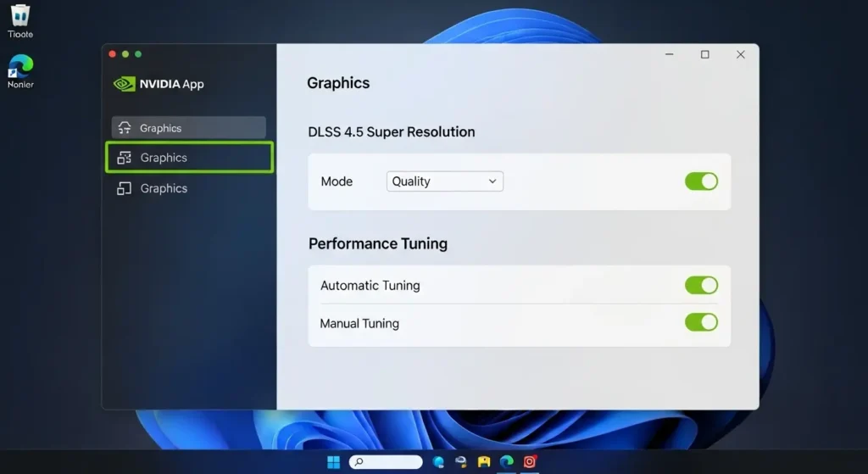Viewport: 868px width, 474px height.
Task: Click the "Manual Tuning" label
Action: point(359,323)
